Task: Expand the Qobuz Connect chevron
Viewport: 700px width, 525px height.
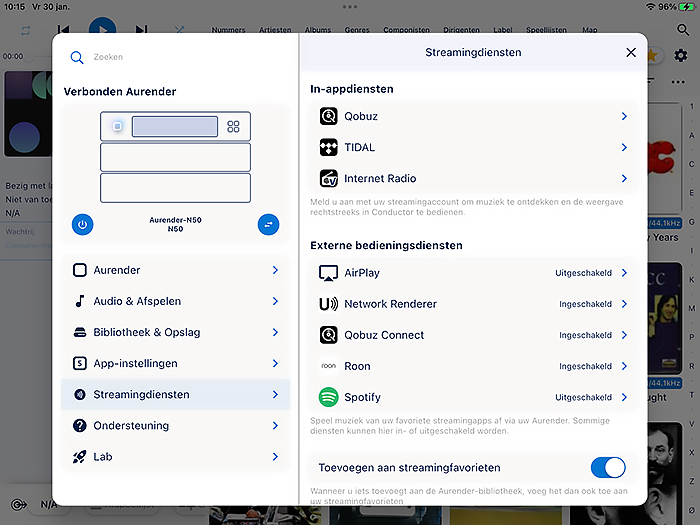Action: [624, 335]
